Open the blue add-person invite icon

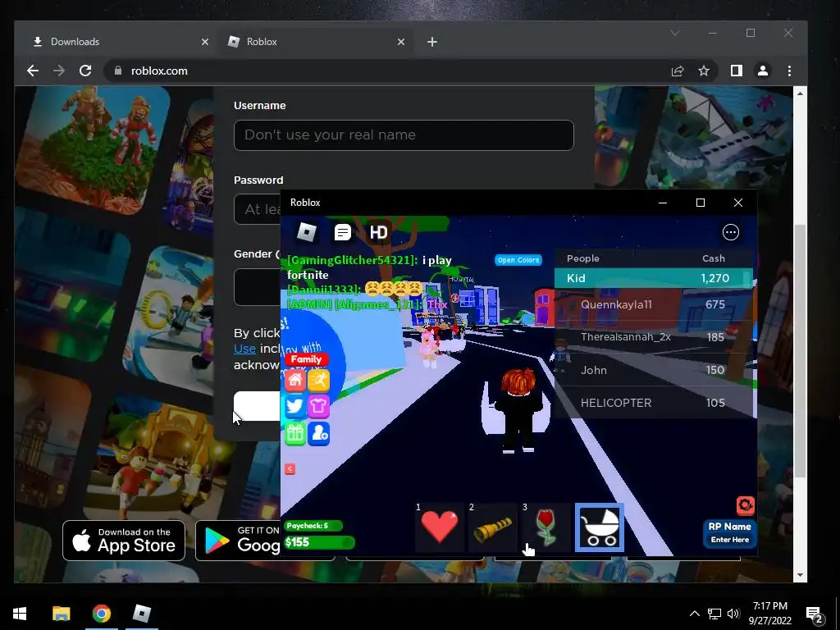(318, 433)
